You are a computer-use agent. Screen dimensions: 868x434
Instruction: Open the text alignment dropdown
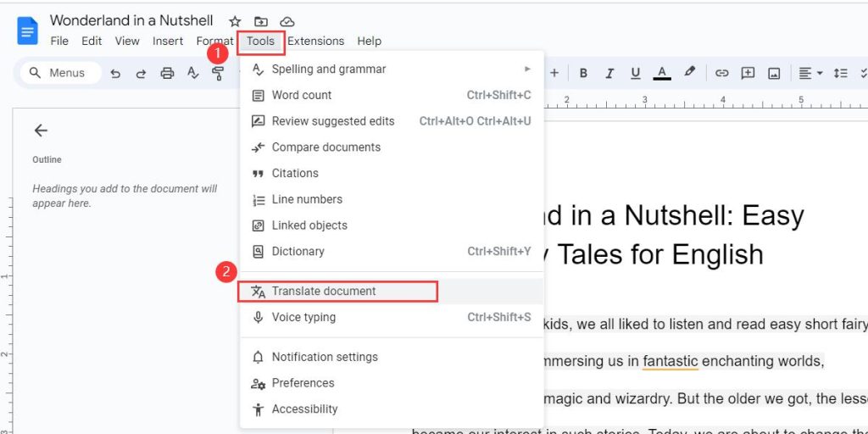point(810,73)
